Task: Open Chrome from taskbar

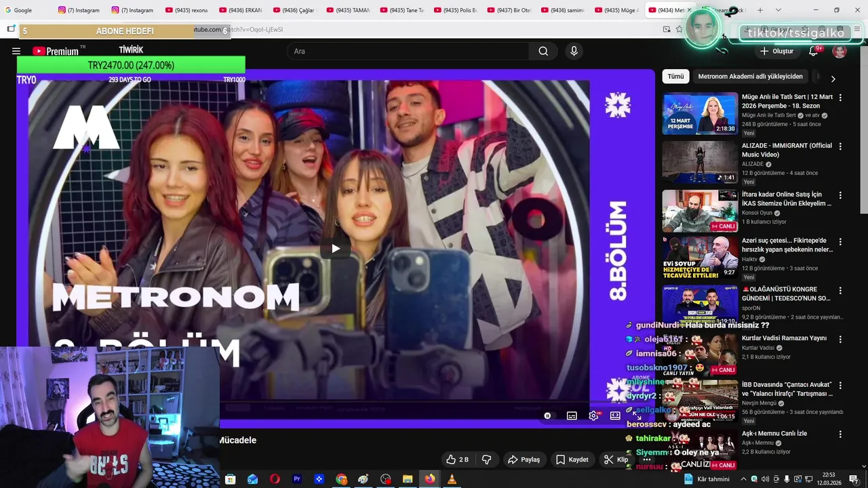Action: [341, 479]
